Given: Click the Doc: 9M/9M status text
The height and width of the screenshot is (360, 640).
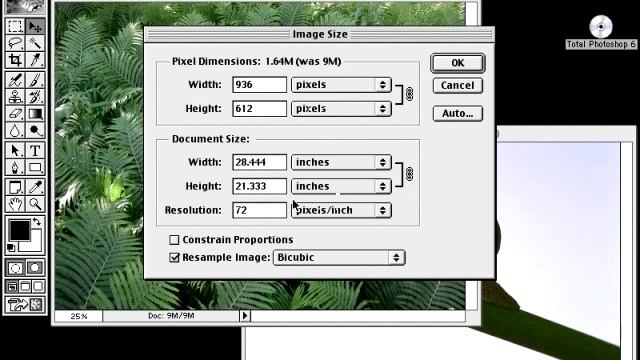Looking at the screenshot, I should point(171,316).
